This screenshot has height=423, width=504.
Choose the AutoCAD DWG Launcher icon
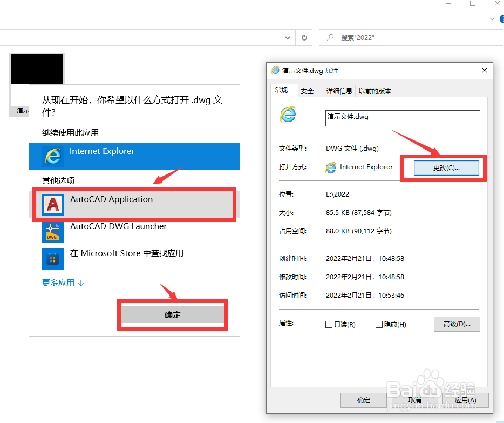pyautogui.click(x=53, y=232)
